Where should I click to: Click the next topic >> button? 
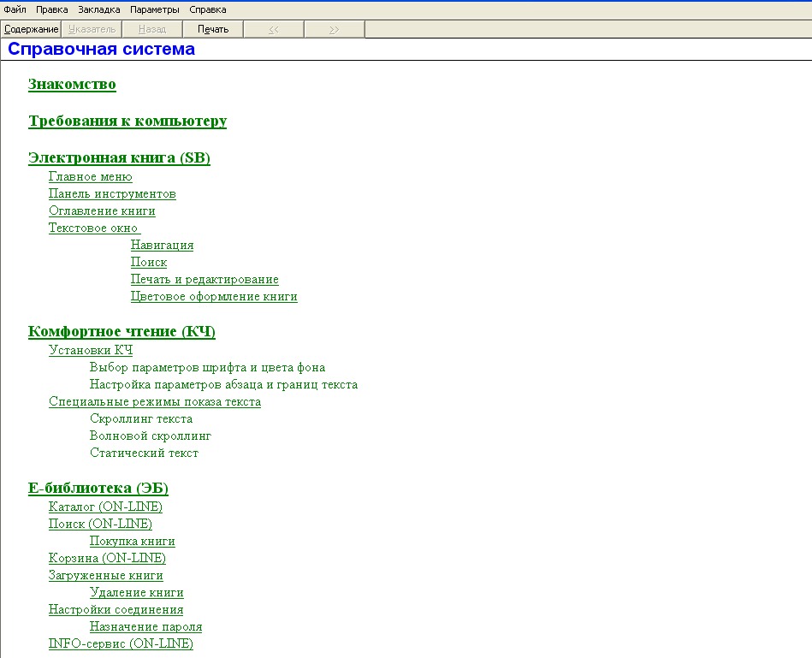tap(334, 29)
